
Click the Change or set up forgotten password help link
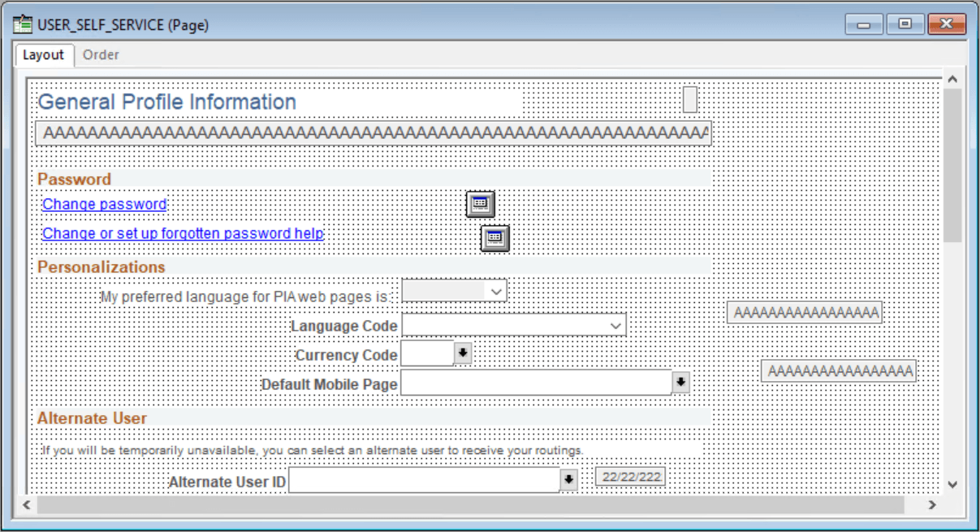point(182,233)
